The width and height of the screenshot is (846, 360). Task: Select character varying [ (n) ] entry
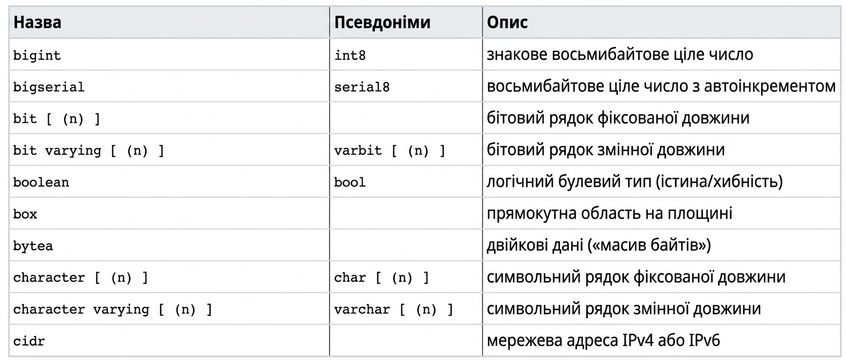(113, 310)
